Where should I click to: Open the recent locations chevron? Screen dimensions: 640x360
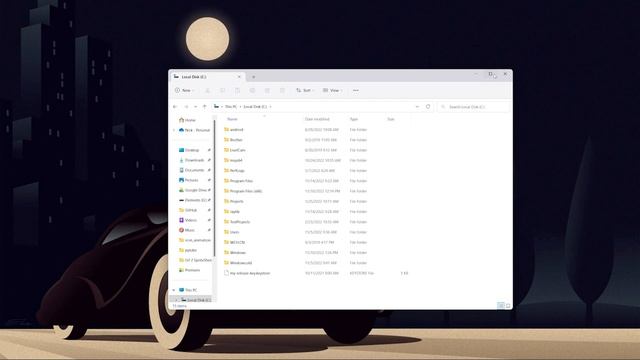point(196,107)
